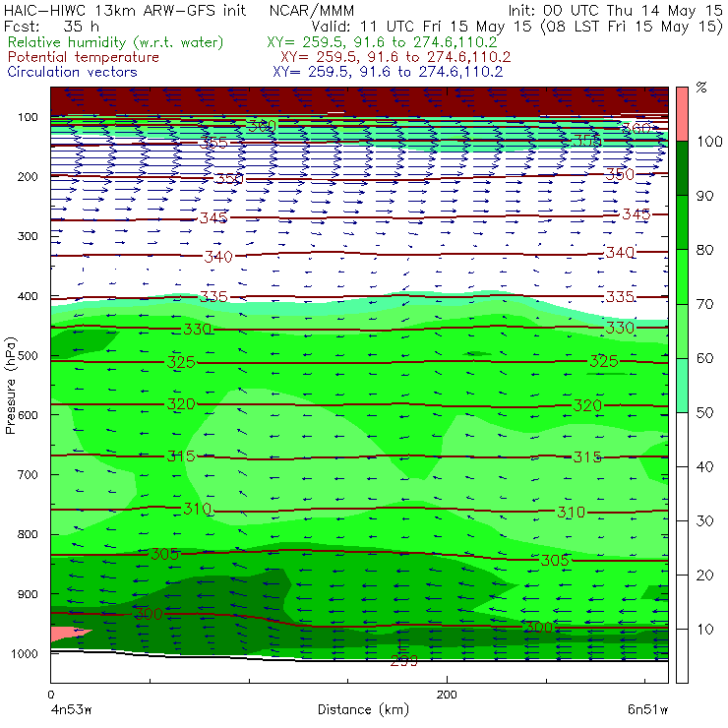
Task: Click the '%' unit label above color bar
Action: [x=701, y=88]
